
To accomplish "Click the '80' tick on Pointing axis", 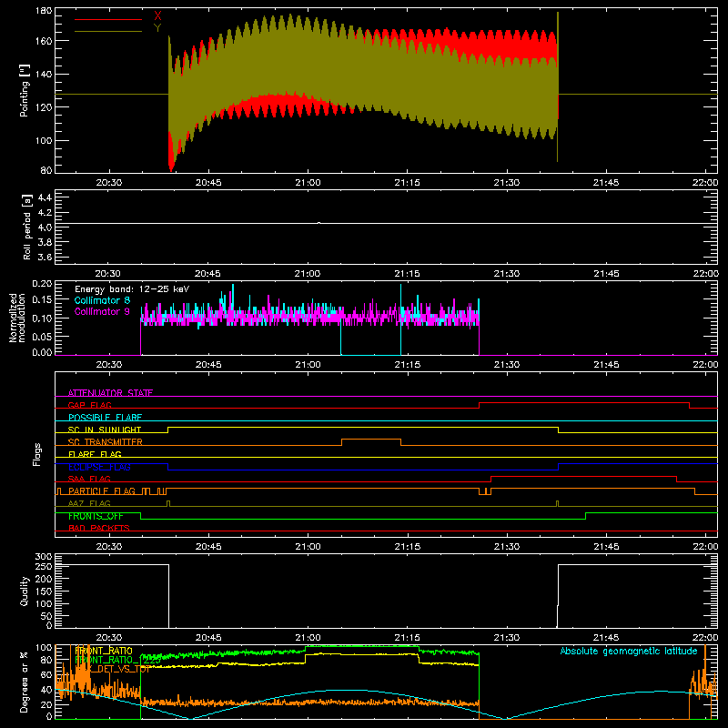I will pos(46,170).
